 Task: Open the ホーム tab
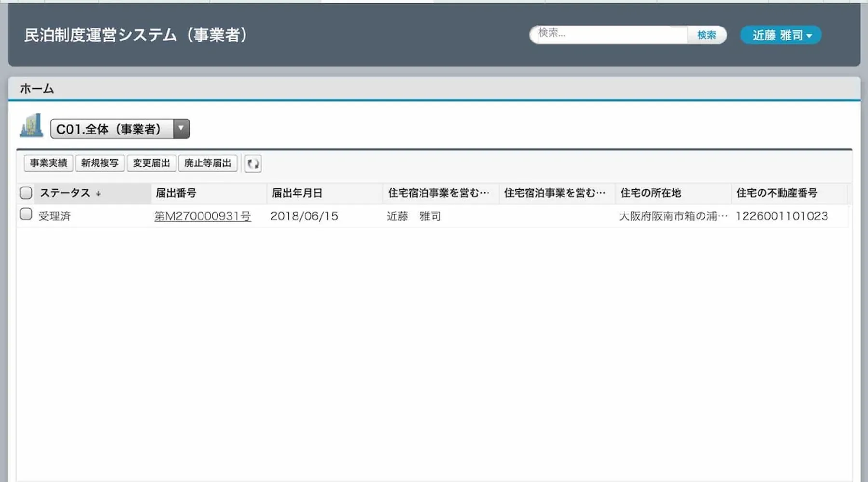click(x=37, y=89)
